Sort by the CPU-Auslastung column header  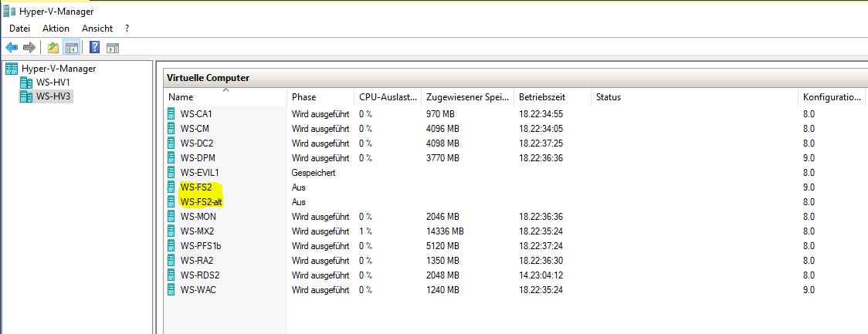388,96
